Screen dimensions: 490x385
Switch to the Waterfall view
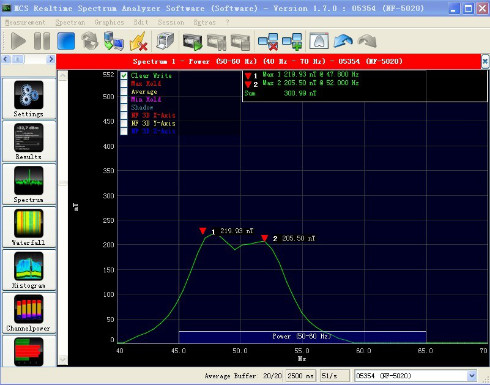click(x=29, y=227)
